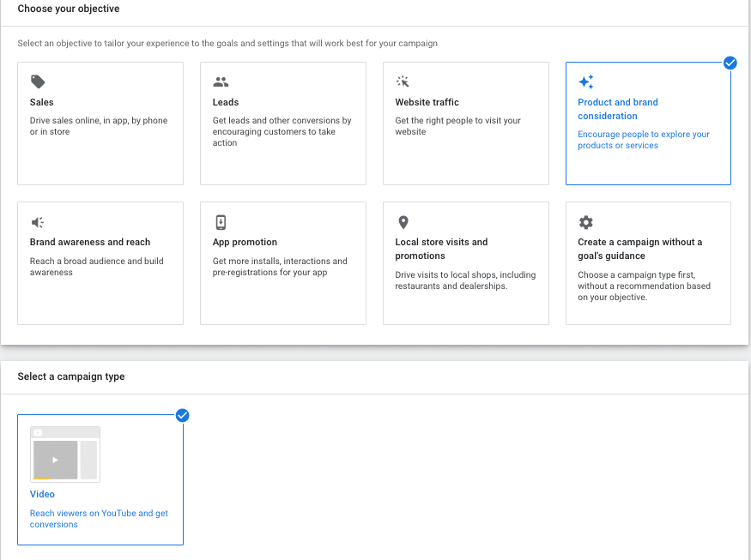The height and width of the screenshot is (560, 751).
Task: Click the Sales price tag icon
Action: click(38, 81)
